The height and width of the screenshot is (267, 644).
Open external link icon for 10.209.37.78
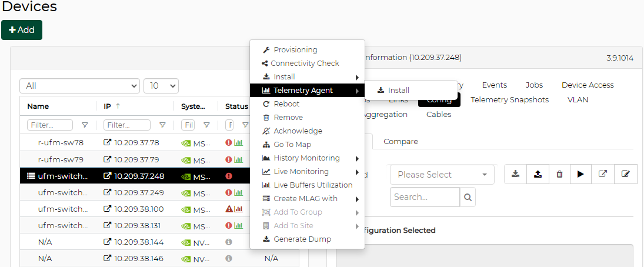coord(108,143)
